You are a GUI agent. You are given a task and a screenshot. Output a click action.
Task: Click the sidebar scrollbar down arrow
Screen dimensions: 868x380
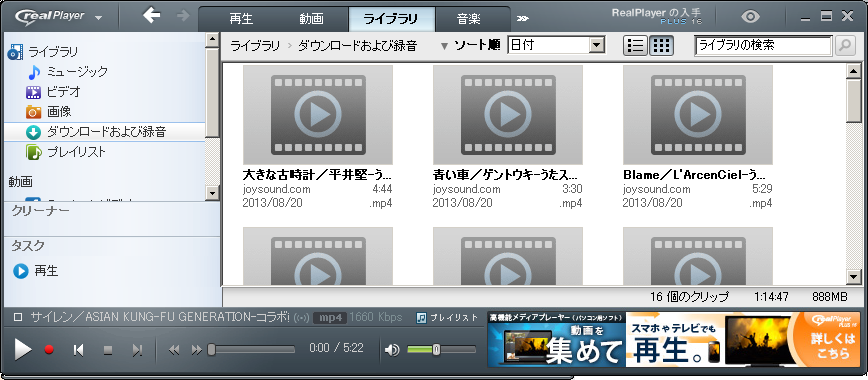[213, 193]
